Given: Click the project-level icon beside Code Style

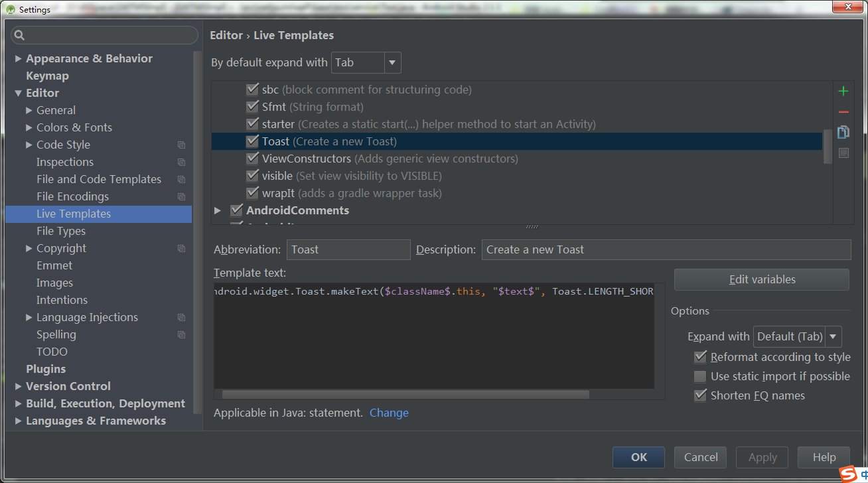Looking at the screenshot, I should tap(181, 145).
